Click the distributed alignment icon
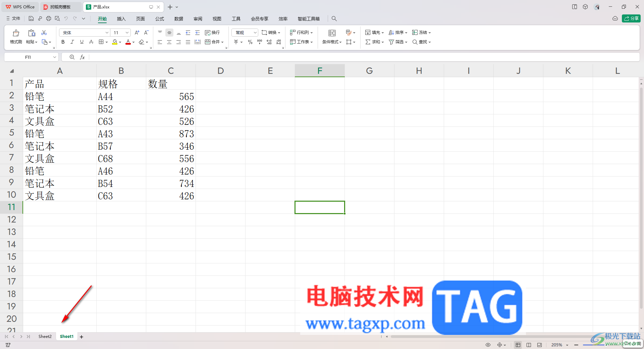Viewport: 644px width, 349px height. pos(198,42)
